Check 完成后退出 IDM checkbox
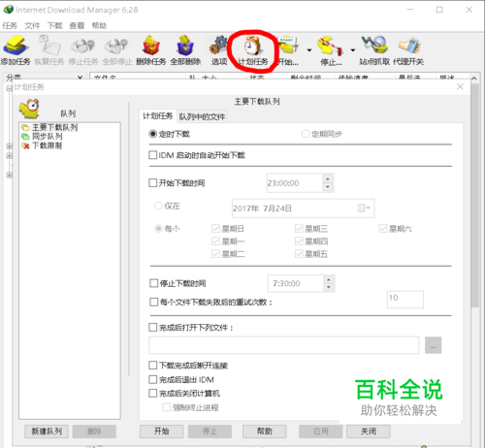Screen dimensions: 485x448 point(152,379)
